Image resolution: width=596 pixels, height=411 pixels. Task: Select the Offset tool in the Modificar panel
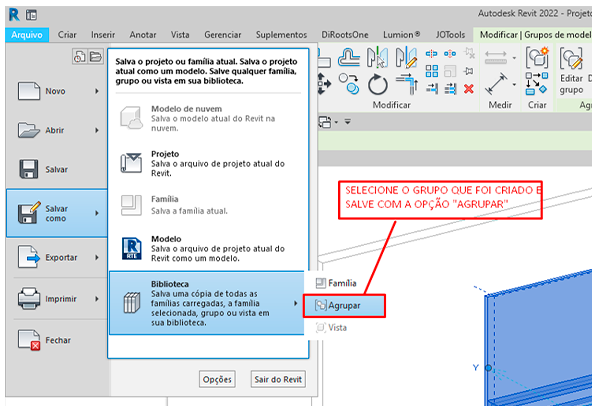pos(349,57)
